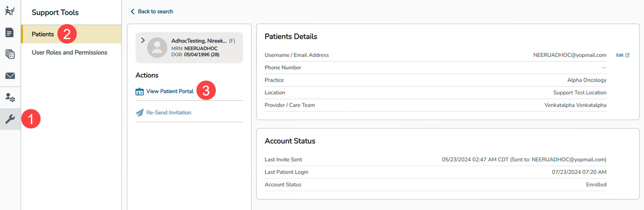Select the wrench Support Tools icon
The width and height of the screenshot is (644, 210).
[x=10, y=119]
